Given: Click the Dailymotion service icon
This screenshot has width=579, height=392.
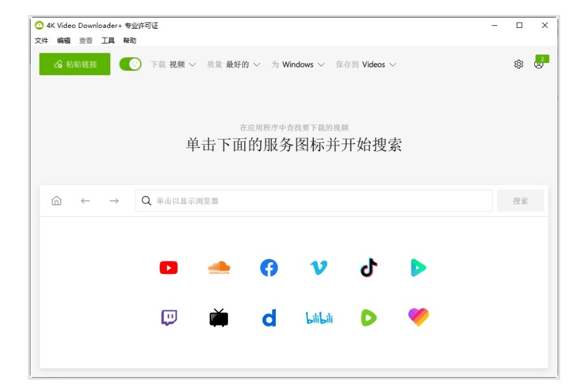Looking at the screenshot, I should tap(269, 317).
